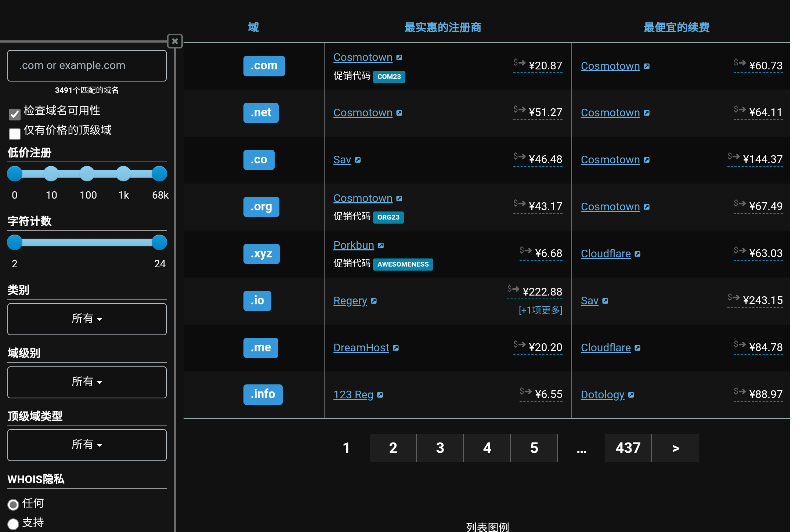Open external link icon next to Regery
799x532 pixels.
click(374, 301)
